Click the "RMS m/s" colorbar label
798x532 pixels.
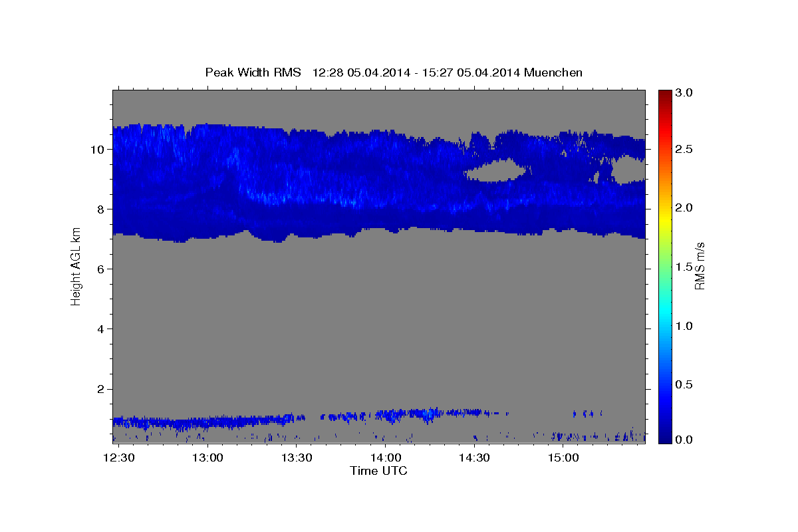click(700, 266)
